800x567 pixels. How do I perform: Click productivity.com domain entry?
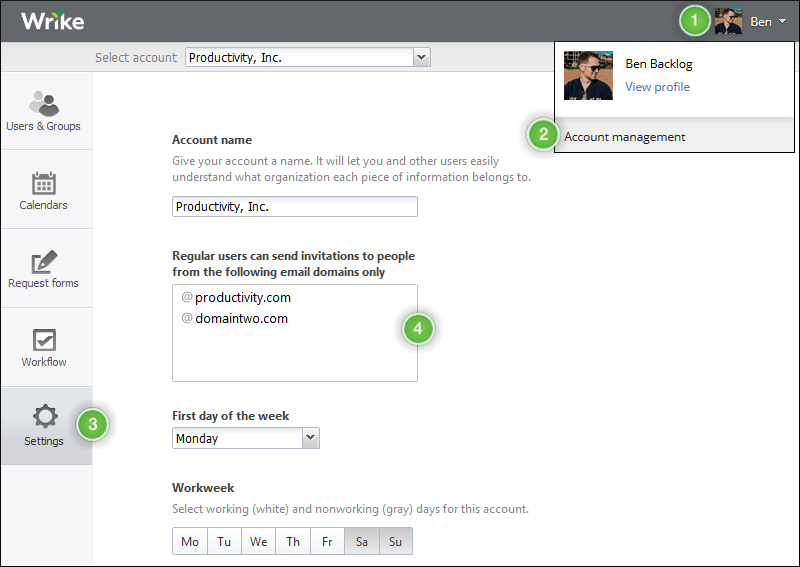(x=243, y=298)
